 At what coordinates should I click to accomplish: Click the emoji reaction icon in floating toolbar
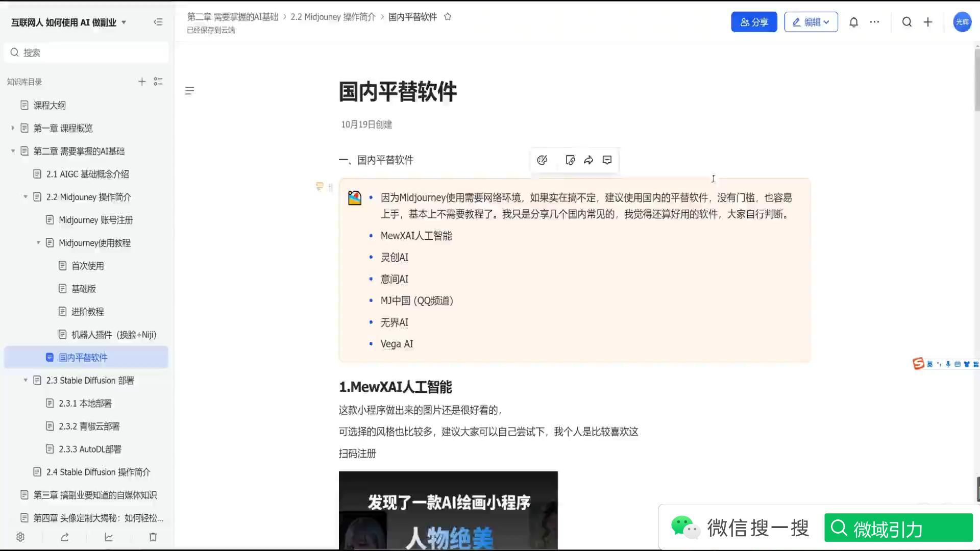[x=542, y=160]
